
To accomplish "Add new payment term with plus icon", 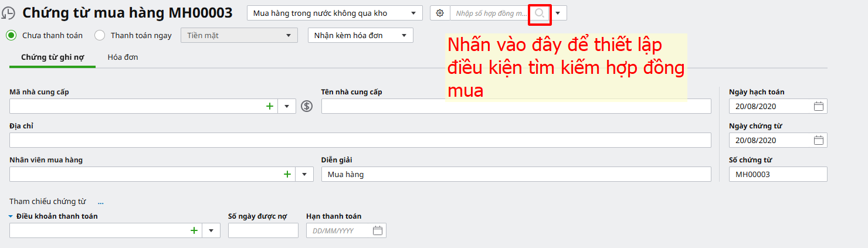I will coord(194,230).
